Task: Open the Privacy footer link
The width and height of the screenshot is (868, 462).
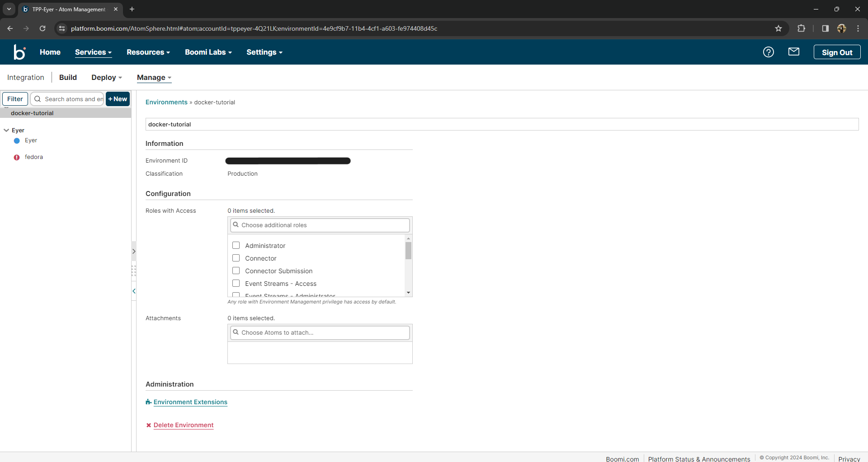Action: click(849, 458)
